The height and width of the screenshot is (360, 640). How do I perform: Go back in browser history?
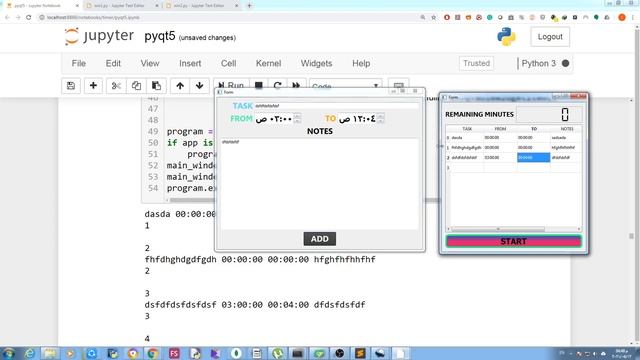click(7, 18)
